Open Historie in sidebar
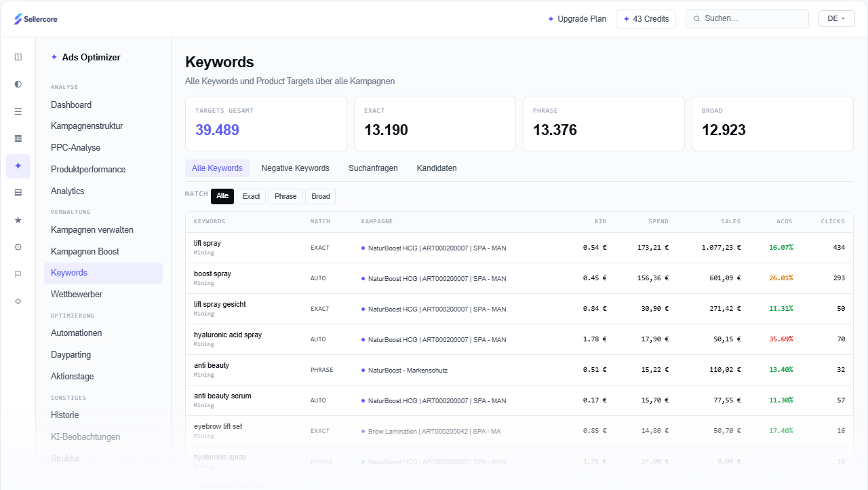The width and height of the screenshot is (868, 490). [103, 415]
